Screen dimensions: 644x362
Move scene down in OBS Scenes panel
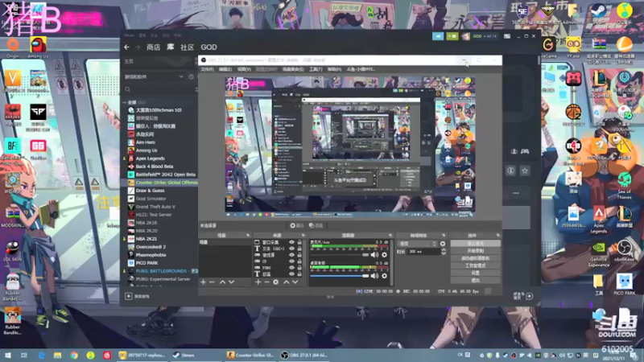point(231,282)
